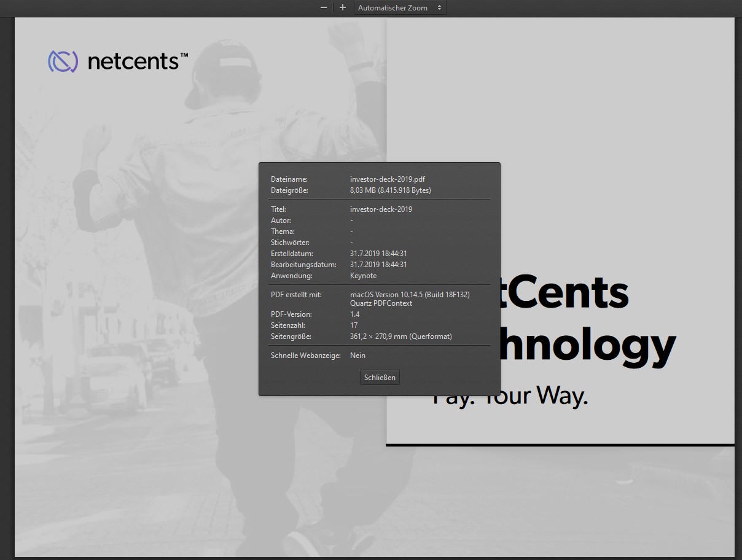Click the PDF-Version value 1.4

355,314
